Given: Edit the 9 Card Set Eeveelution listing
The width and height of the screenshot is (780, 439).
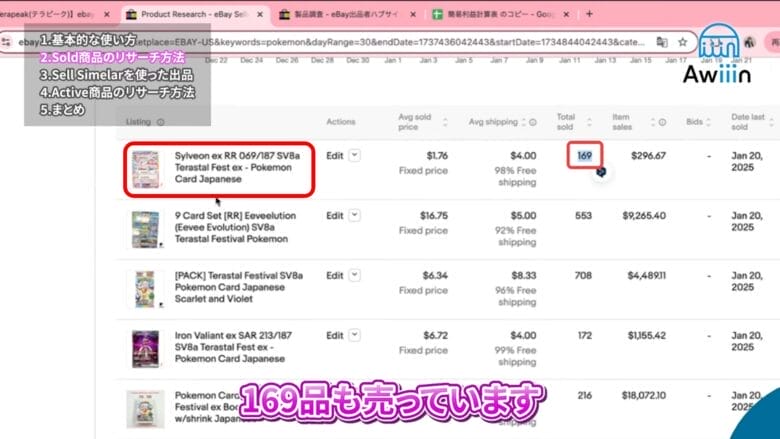Looking at the screenshot, I should [335, 216].
